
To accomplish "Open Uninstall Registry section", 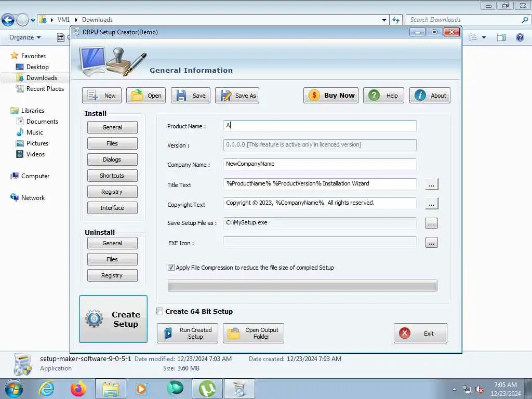I will 112,275.
